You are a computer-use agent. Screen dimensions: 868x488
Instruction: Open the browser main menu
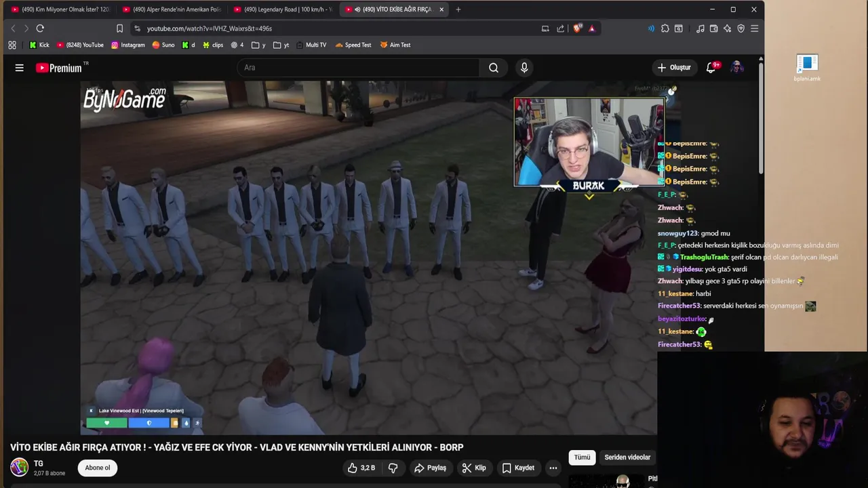(x=755, y=28)
